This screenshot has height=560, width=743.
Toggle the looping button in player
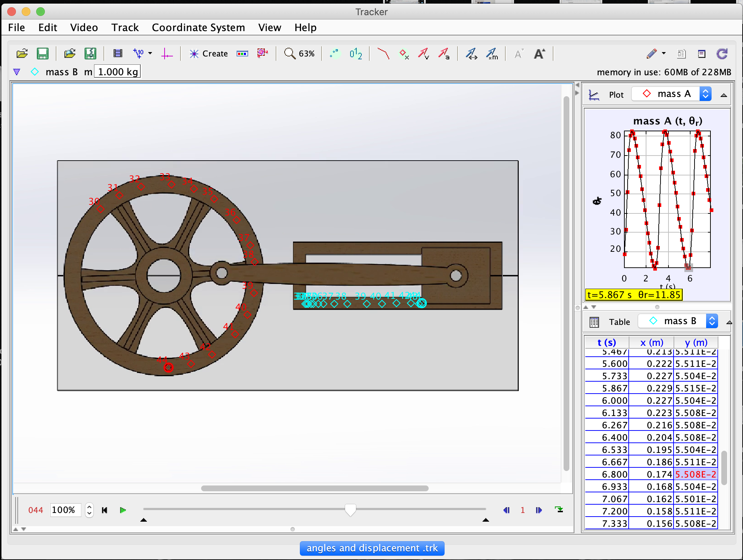559,510
